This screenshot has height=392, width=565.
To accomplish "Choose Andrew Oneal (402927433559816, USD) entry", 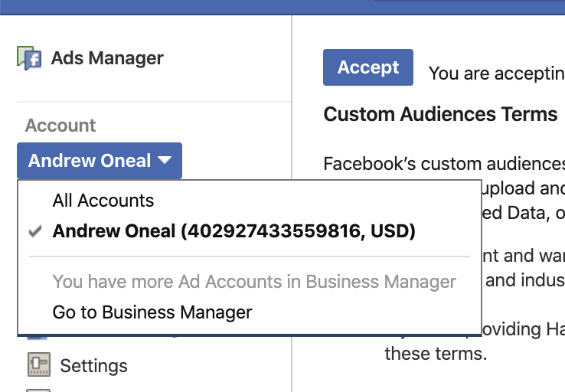I will coord(234,231).
